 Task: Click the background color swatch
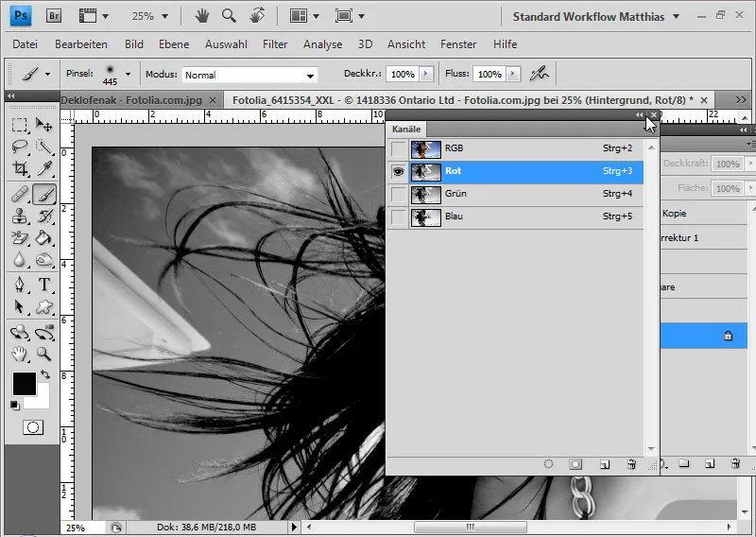point(43,401)
